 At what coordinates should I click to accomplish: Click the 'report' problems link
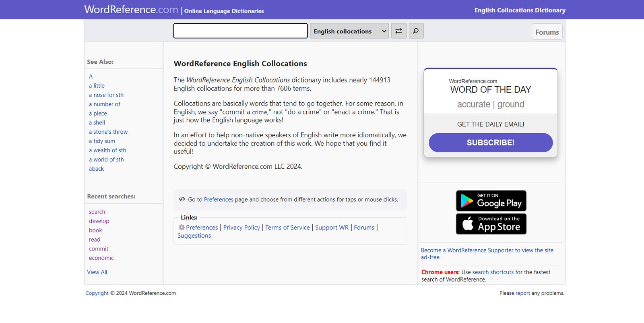click(522, 293)
